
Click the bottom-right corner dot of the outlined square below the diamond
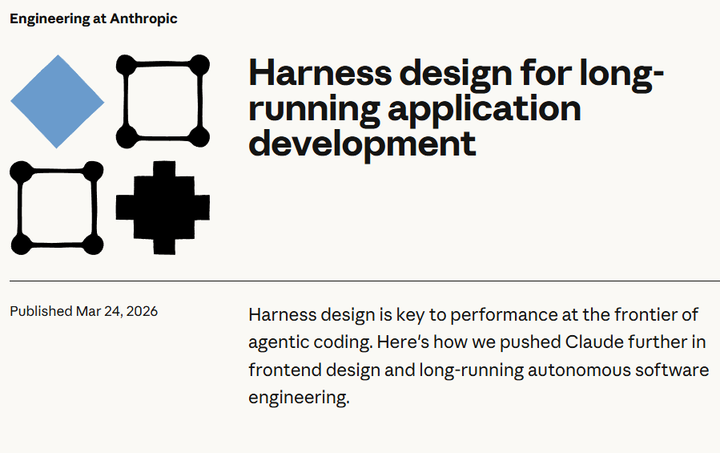click(x=93, y=244)
